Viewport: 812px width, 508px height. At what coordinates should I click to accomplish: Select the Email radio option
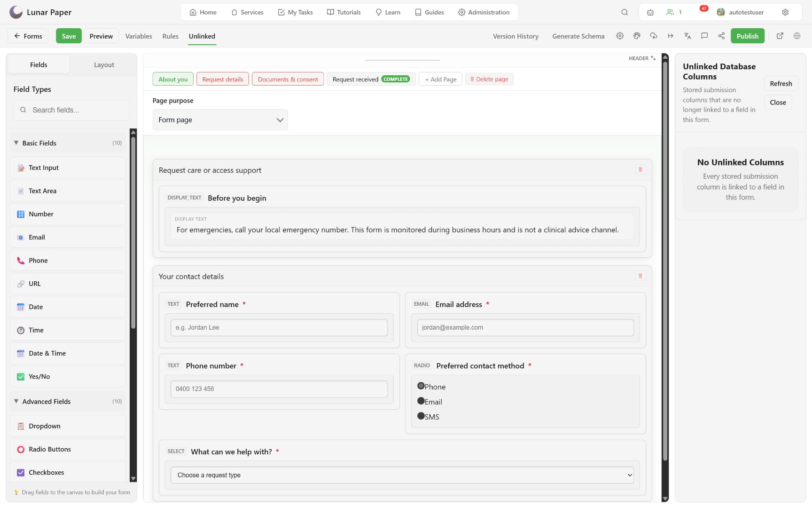(421, 401)
